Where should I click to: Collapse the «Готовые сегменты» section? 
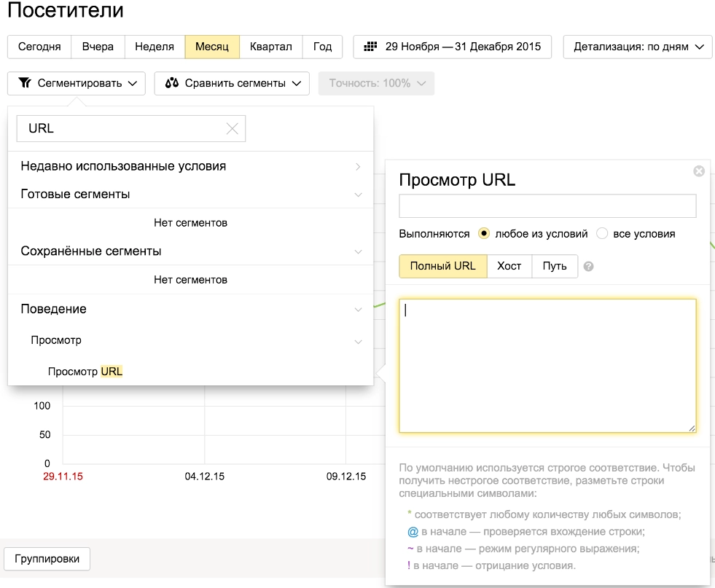click(357, 195)
